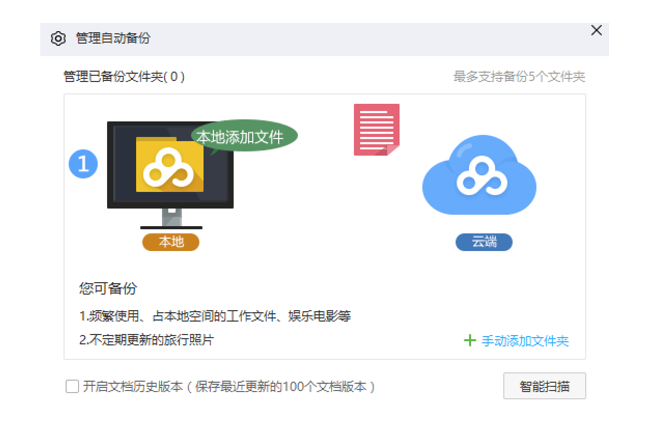Click the 您可备份 heading text
The height and width of the screenshot is (444, 650).
pos(108,289)
